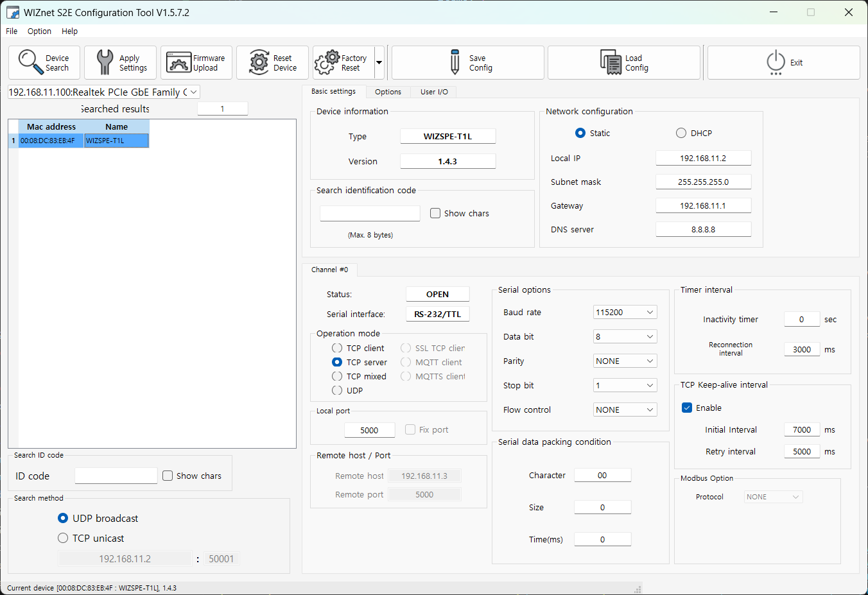Viewport: 868px width, 595px height.
Task: Open the Option menu
Action: click(x=39, y=31)
